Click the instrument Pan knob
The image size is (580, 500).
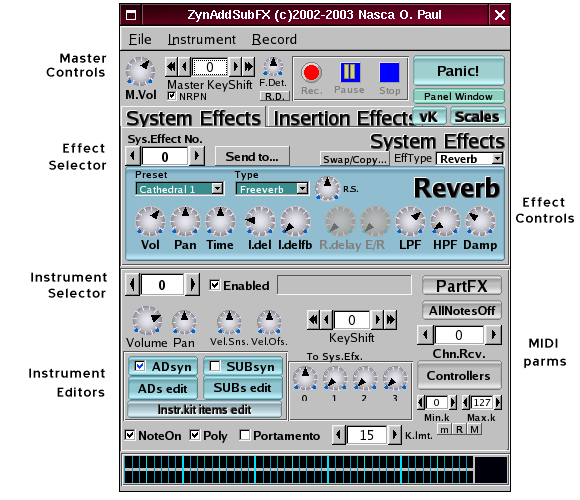tap(184, 322)
